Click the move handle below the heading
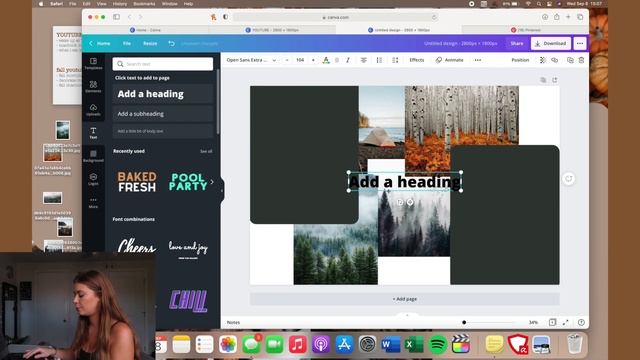The height and width of the screenshot is (360, 640). pos(410,202)
